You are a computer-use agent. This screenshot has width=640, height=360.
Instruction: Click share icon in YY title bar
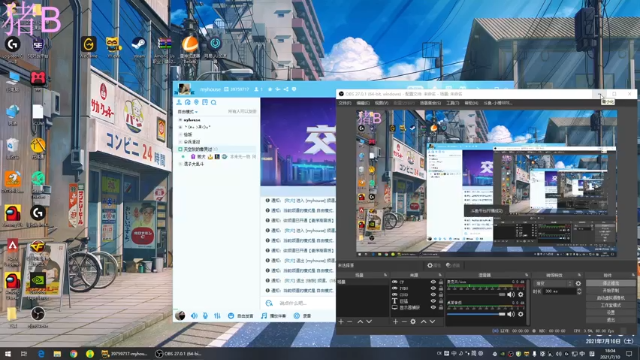286,89
